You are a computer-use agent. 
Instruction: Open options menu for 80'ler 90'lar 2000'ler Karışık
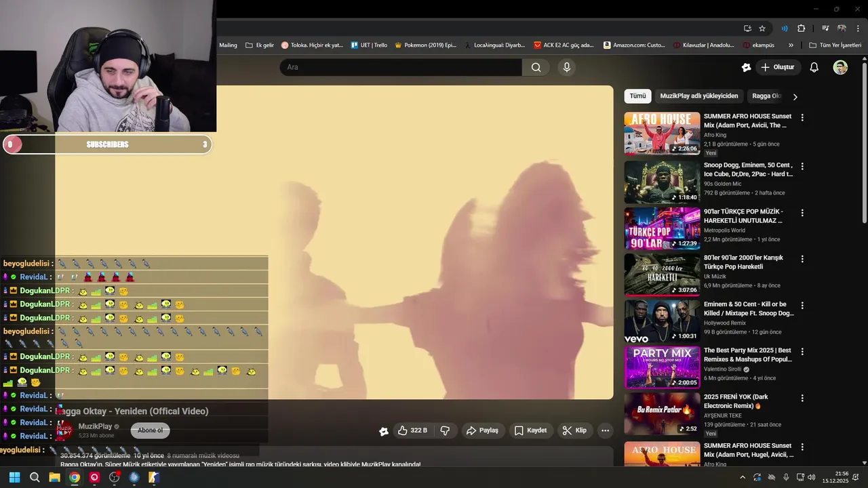pyautogui.click(x=802, y=259)
